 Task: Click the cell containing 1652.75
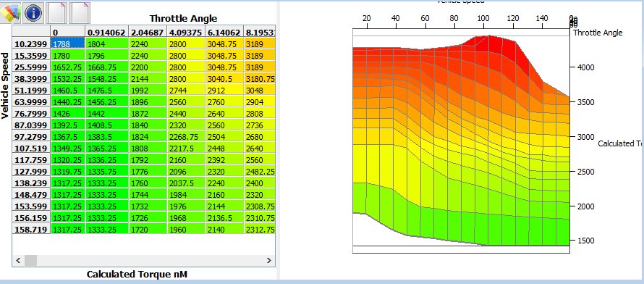pos(68,67)
